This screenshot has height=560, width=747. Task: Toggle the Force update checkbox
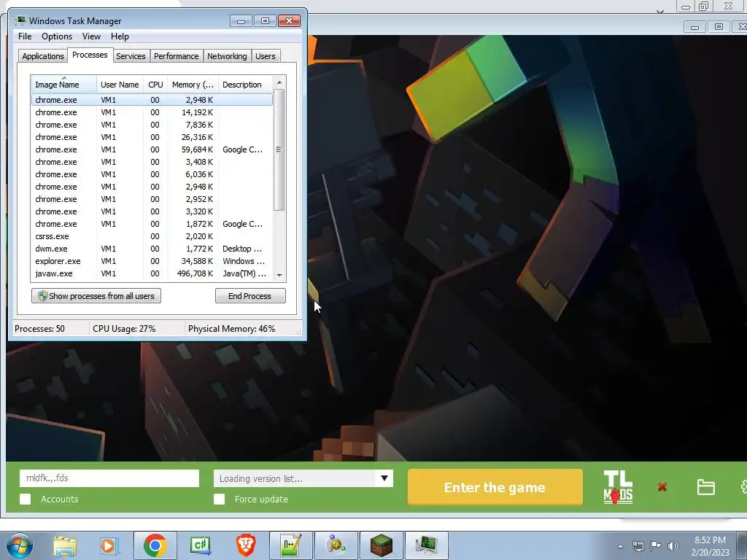[219, 499]
